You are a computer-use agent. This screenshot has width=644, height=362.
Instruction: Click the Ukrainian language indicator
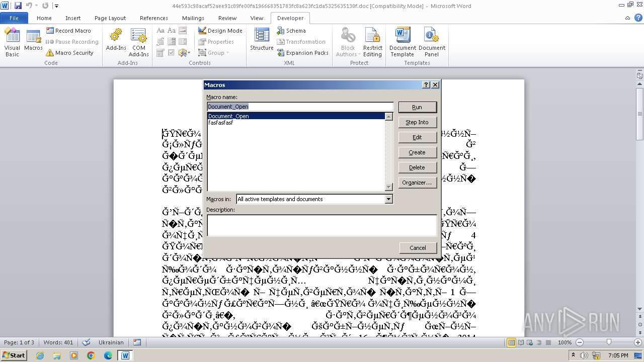(111, 342)
